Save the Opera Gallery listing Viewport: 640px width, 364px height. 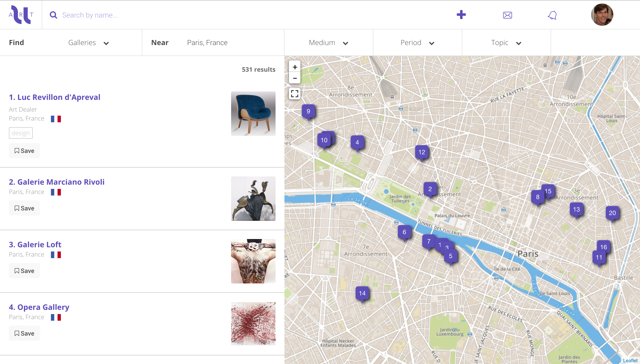(24, 333)
